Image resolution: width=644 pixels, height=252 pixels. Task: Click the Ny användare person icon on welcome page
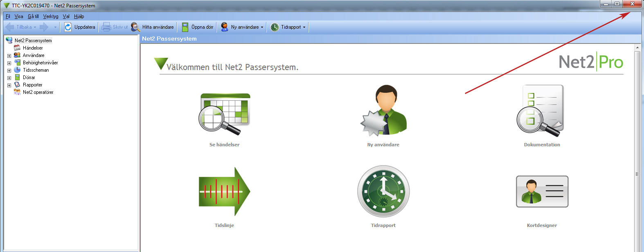click(383, 110)
